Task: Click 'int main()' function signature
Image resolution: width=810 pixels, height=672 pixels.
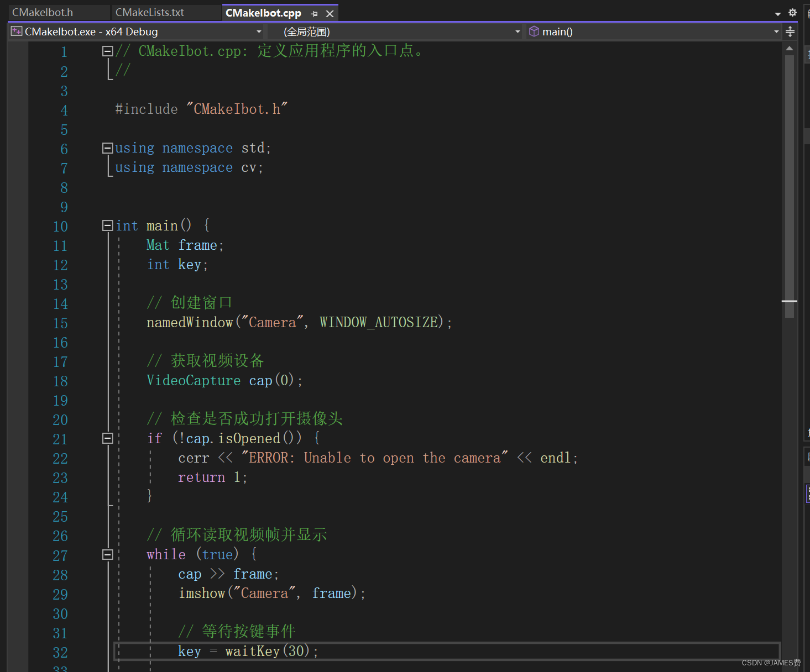Action: click(154, 225)
